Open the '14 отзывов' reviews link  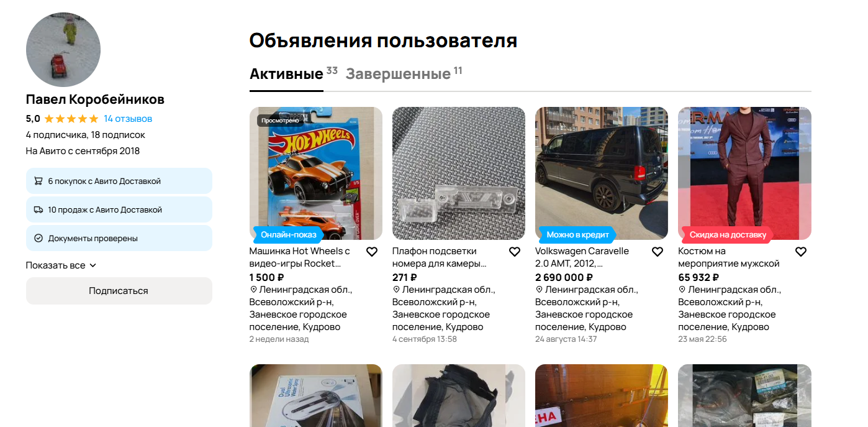point(128,119)
